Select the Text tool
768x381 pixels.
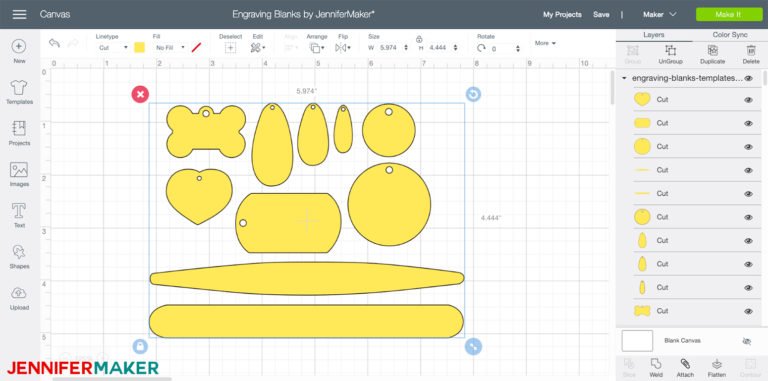(x=19, y=215)
